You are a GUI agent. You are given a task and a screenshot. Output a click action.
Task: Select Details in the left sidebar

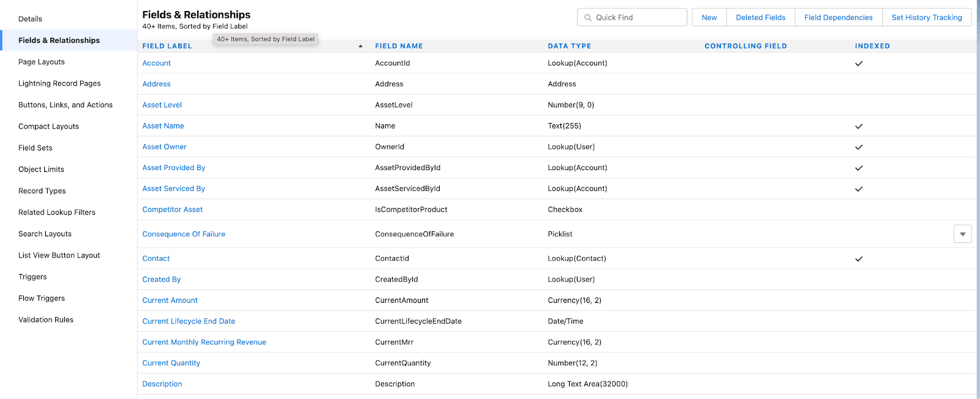30,19
